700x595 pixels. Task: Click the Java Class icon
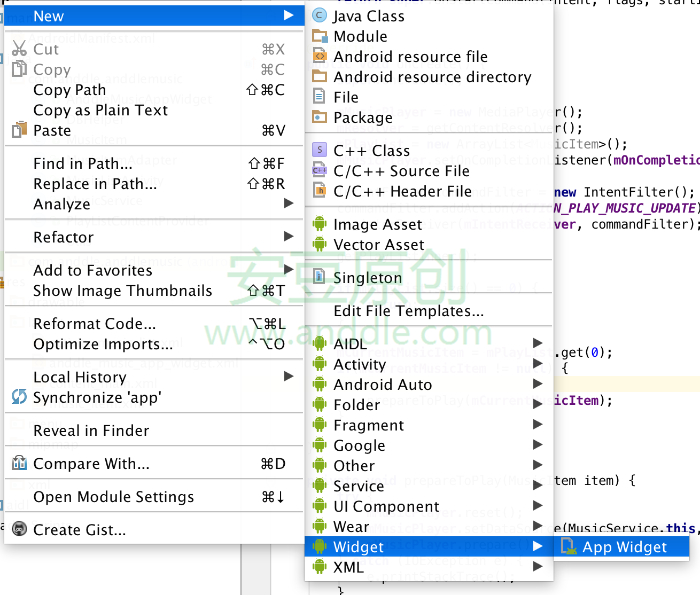[x=320, y=15]
